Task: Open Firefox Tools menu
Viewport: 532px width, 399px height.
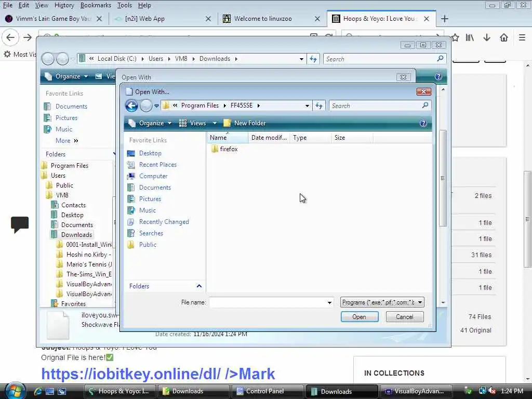Action: click(x=125, y=5)
